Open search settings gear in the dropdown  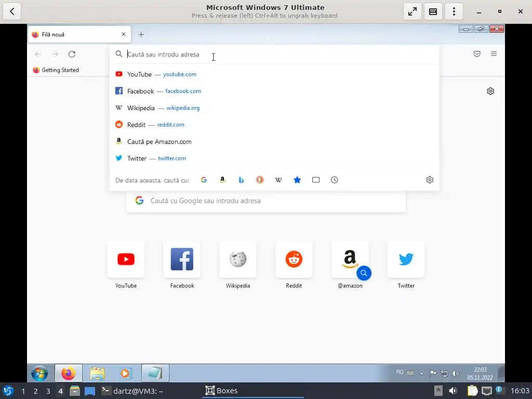(430, 180)
